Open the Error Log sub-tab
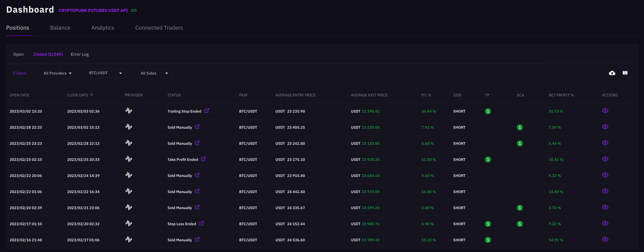 [x=80, y=54]
